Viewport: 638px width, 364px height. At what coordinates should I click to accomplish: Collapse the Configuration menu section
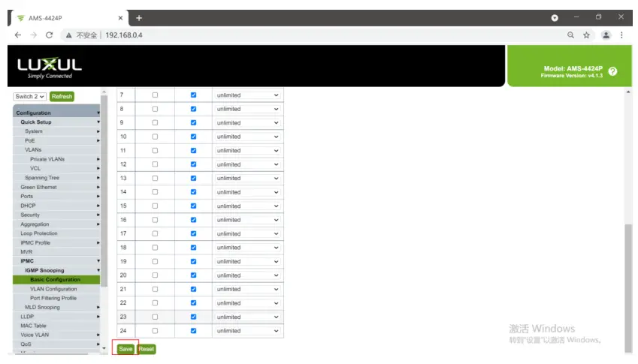pyautogui.click(x=56, y=113)
